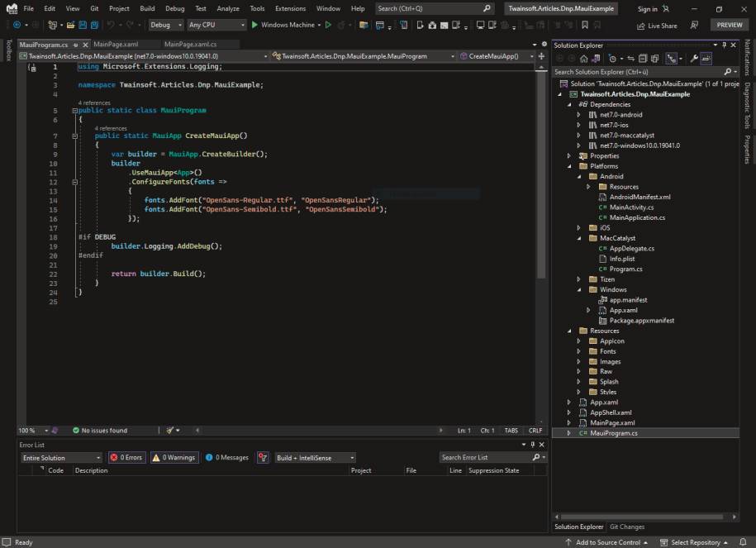Open the File menu
The image size is (756, 548).
click(28, 9)
